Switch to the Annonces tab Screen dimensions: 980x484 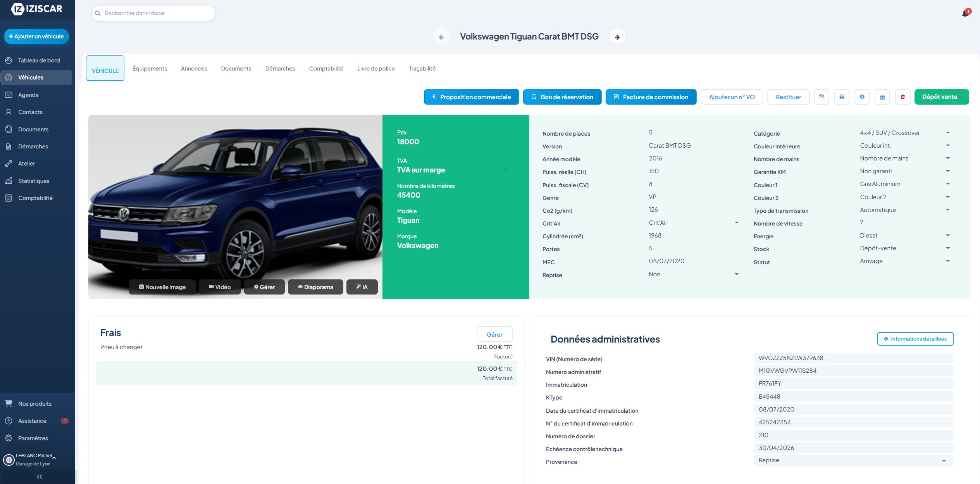pos(194,69)
